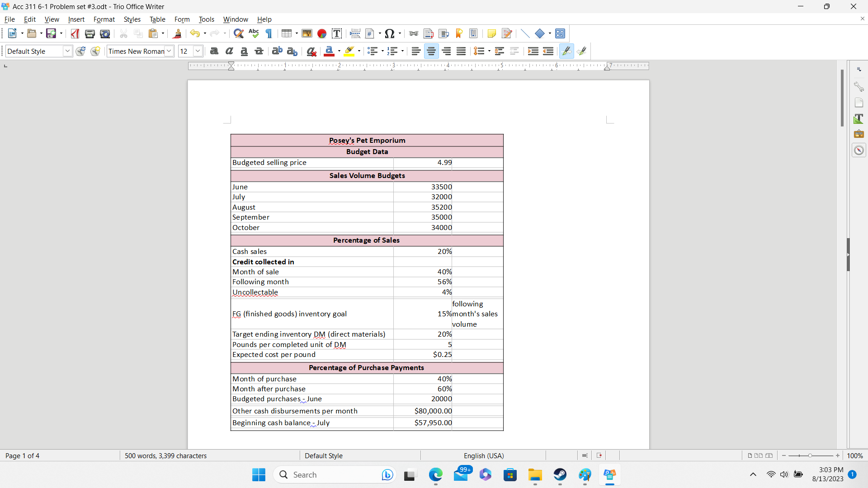Click Page 1 of 4 status

tap(22, 456)
